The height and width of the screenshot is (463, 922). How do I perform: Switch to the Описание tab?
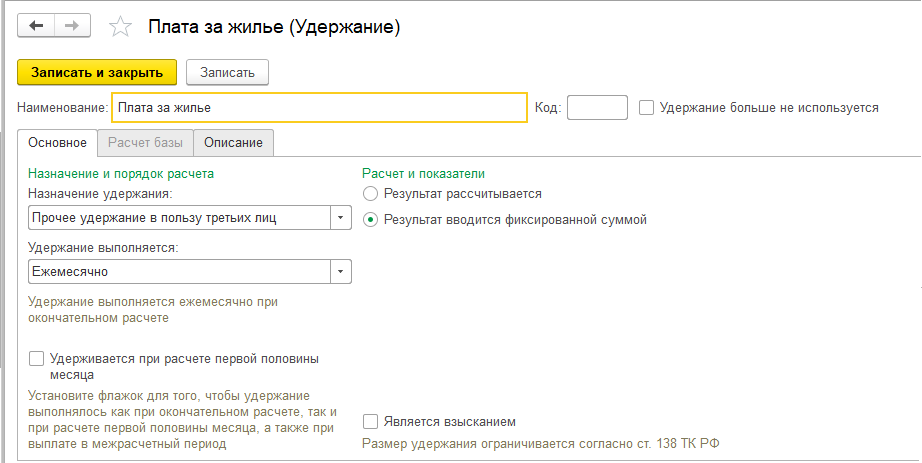click(233, 143)
